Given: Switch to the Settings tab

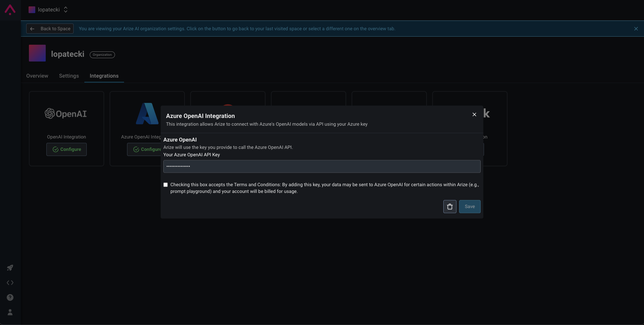Looking at the screenshot, I should click(x=69, y=76).
